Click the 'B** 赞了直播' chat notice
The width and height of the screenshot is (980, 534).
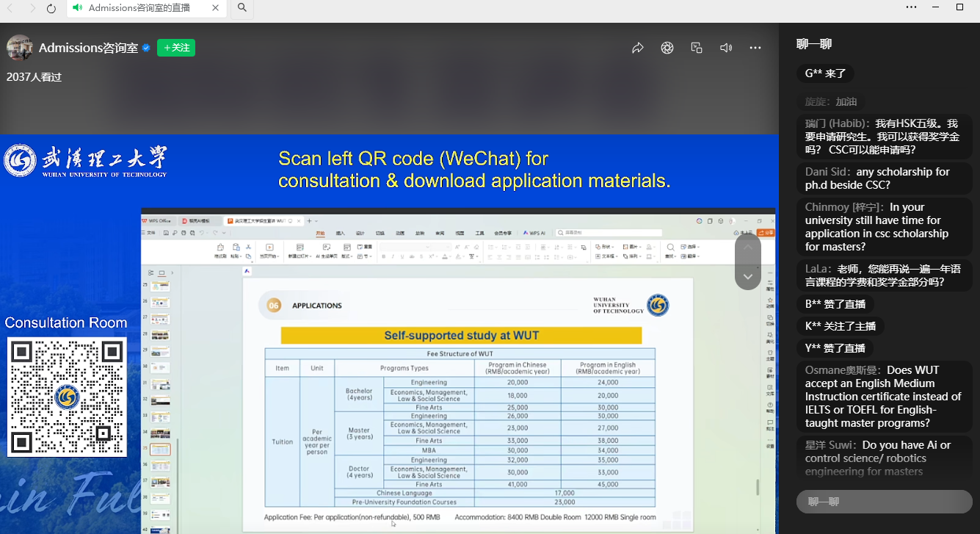[835, 304]
